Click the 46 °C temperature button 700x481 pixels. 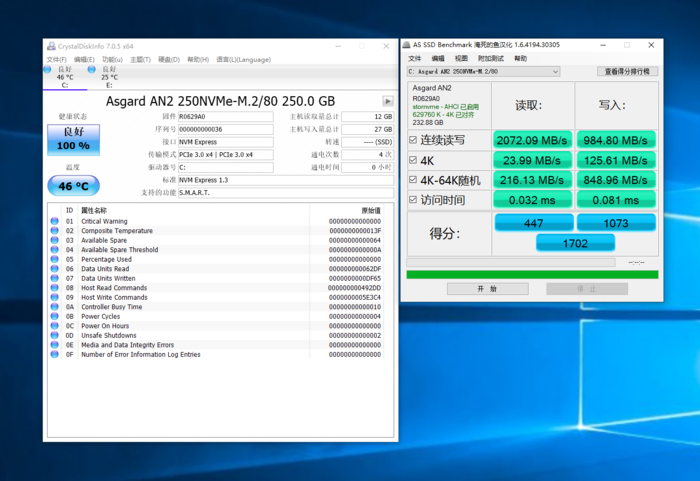74,186
